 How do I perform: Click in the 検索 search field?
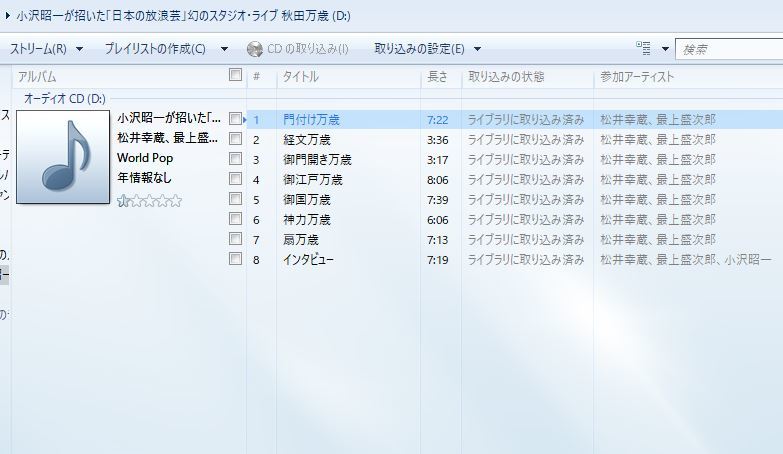(x=729, y=49)
